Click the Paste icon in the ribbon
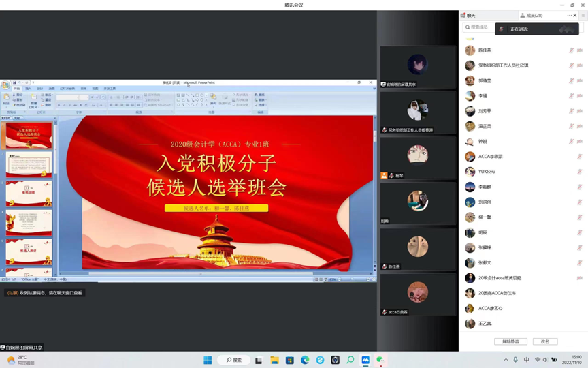Viewport: 588px width, 368px height. (x=6, y=98)
